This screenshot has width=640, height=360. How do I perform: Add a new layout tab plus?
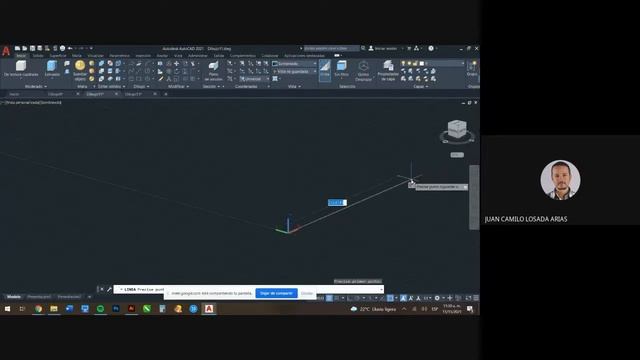(89, 297)
